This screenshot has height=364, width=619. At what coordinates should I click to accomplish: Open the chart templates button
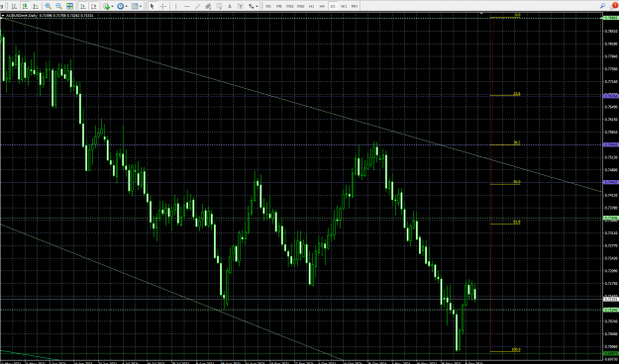tap(135, 6)
